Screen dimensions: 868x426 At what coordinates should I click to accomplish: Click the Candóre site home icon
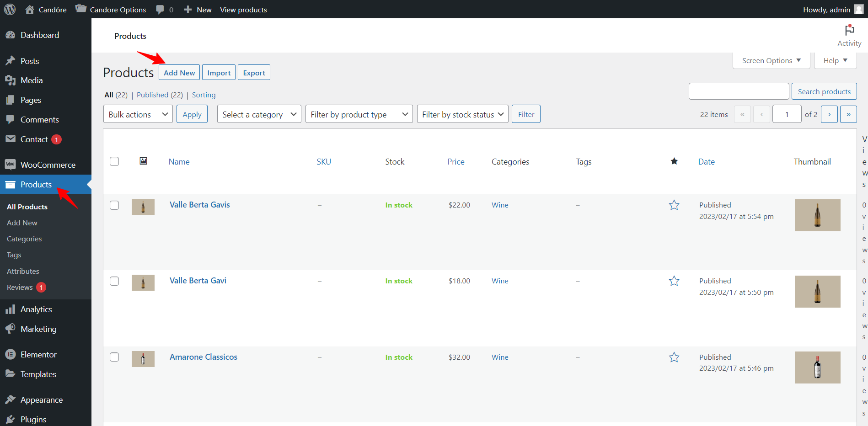pyautogui.click(x=30, y=9)
